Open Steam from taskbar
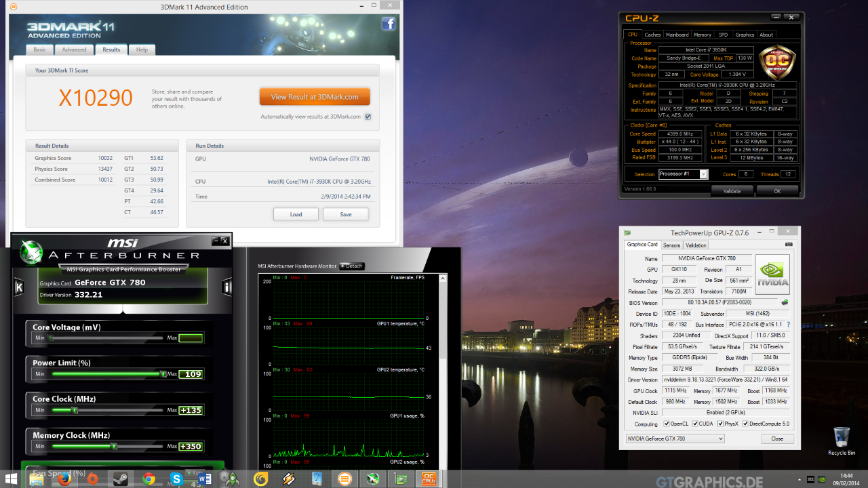 (121, 479)
